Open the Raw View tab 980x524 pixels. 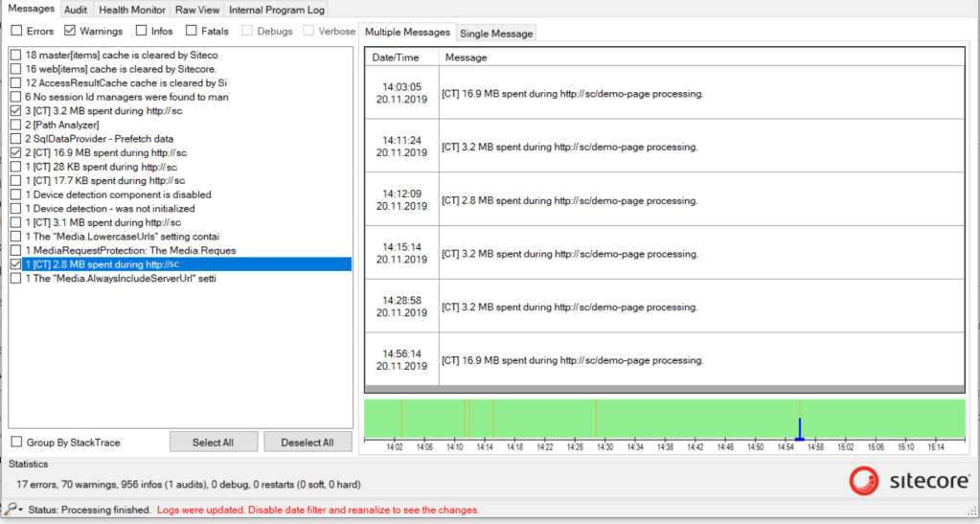point(197,10)
